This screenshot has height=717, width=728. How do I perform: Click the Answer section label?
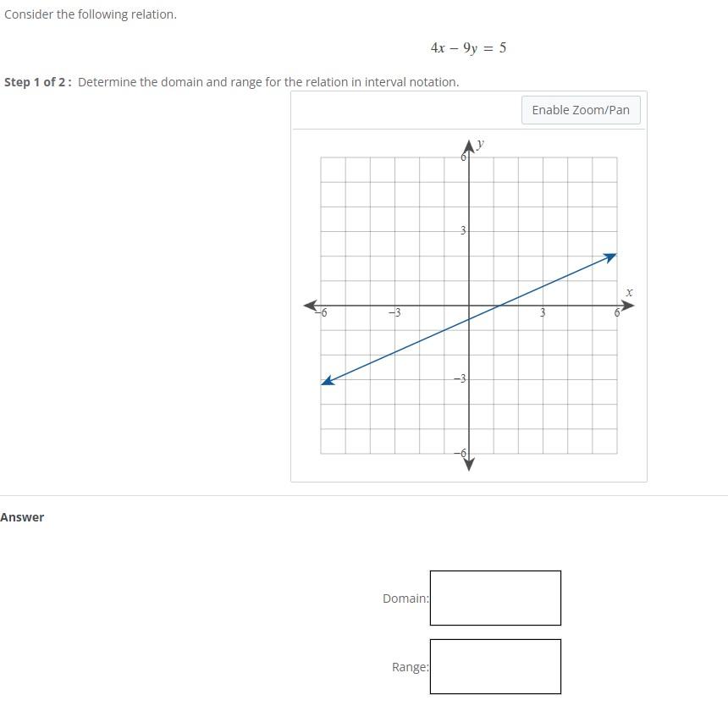pos(22,516)
